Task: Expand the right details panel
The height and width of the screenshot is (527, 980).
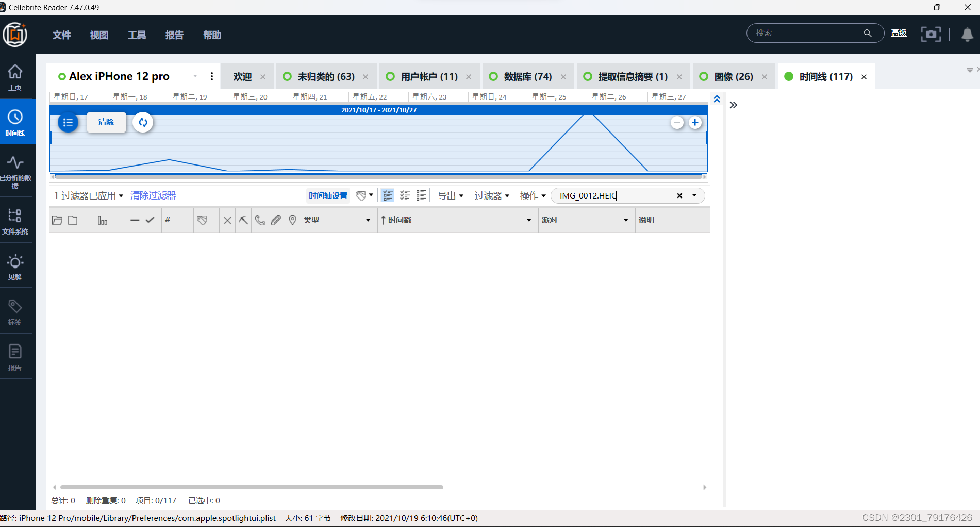Action: 733,105
